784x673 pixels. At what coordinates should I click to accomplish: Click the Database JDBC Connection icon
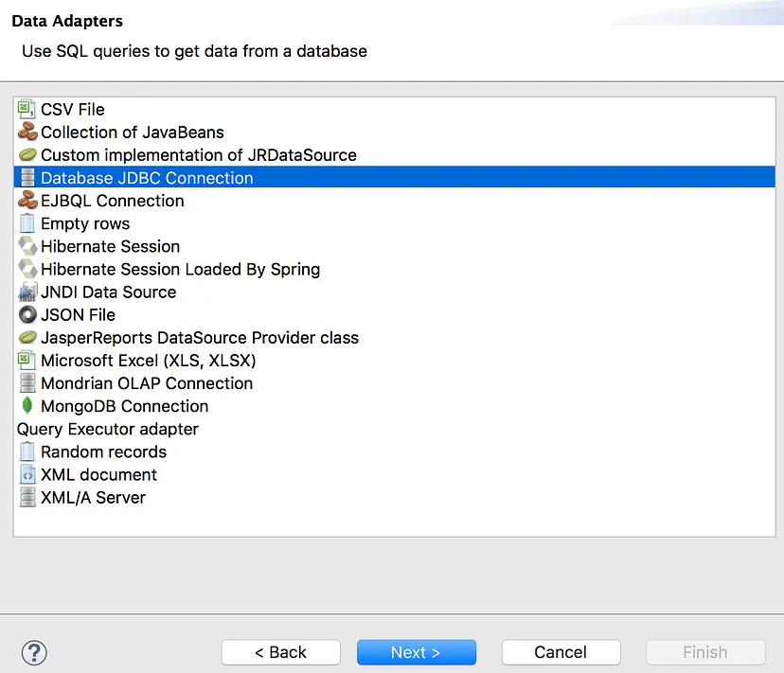[x=27, y=178]
